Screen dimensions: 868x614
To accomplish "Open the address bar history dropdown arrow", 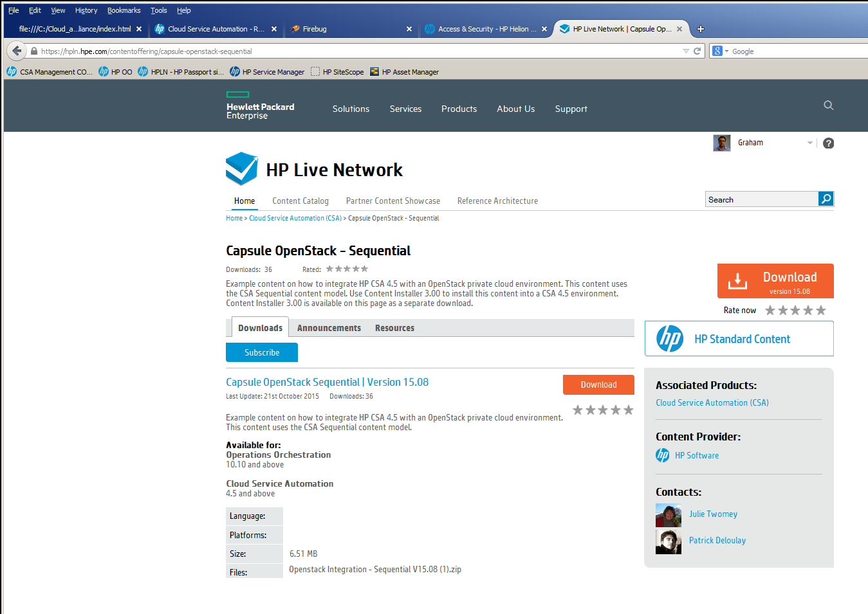I will point(686,51).
